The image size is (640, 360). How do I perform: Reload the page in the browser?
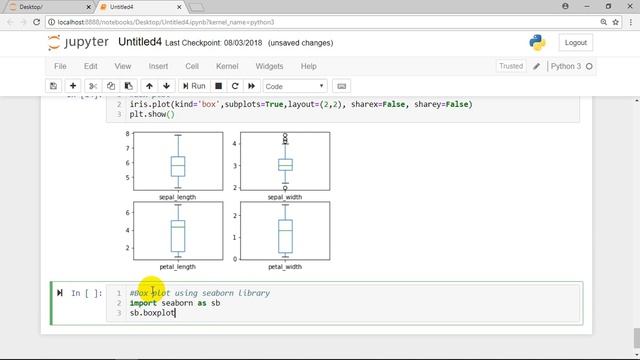(x=36, y=22)
